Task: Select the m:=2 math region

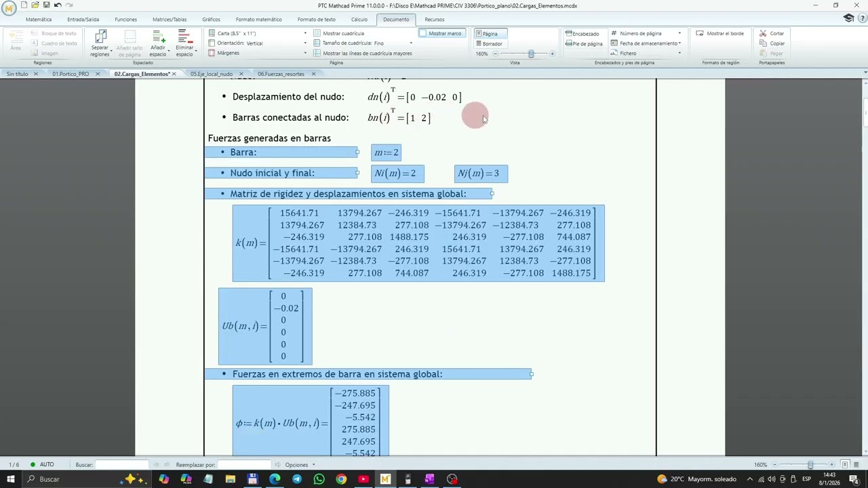Action: click(386, 152)
